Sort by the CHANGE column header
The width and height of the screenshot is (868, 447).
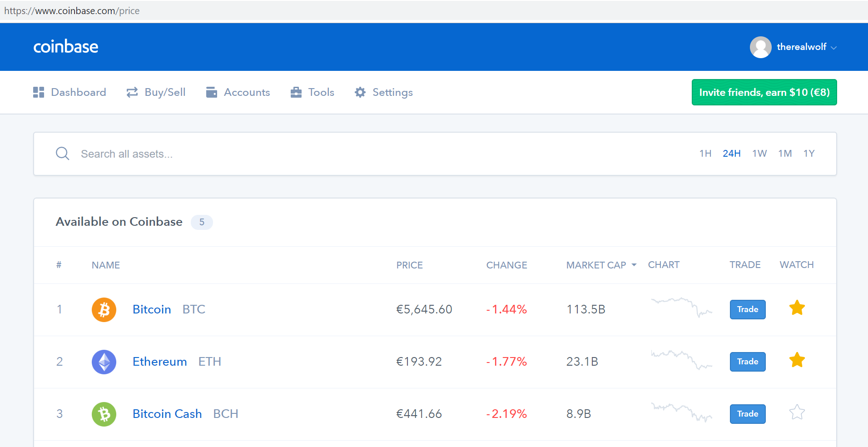507,265
